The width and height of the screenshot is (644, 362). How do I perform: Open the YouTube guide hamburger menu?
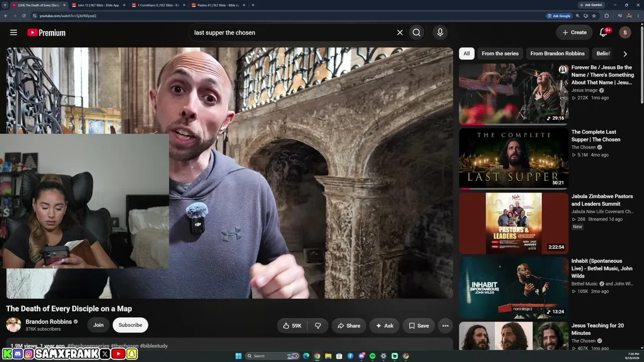click(14, 33)
